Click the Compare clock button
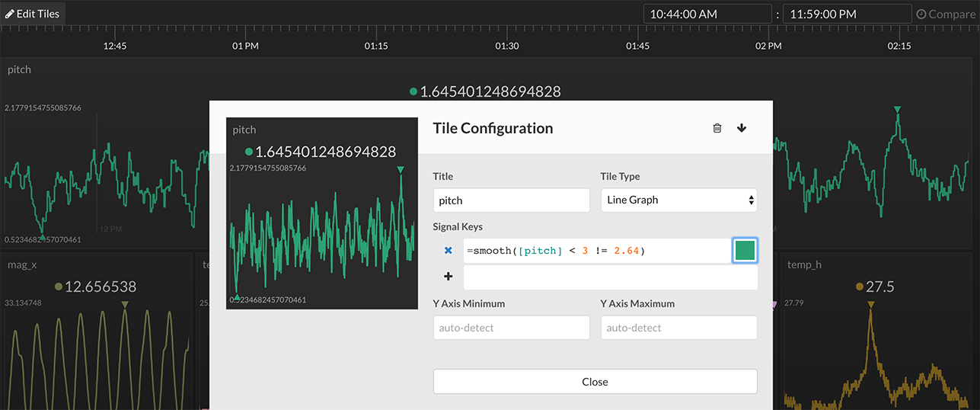This screenshot has width=980, height=410. tap(945, 14)
